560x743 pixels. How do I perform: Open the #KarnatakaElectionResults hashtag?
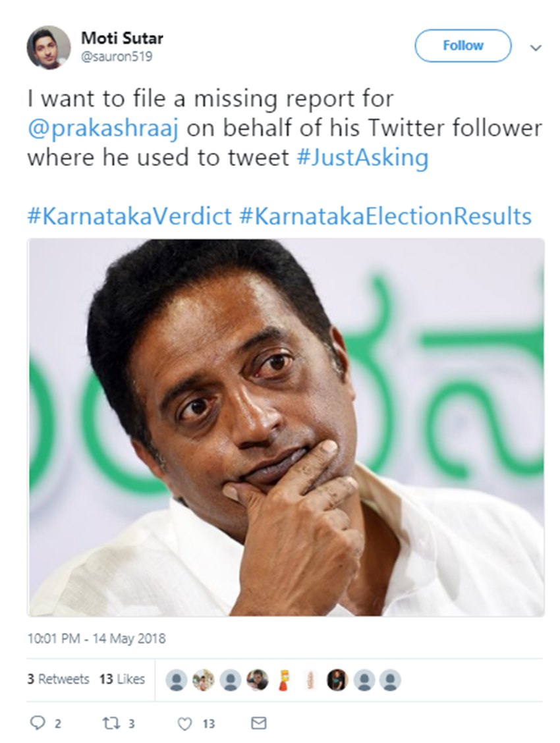pos(385,217)
